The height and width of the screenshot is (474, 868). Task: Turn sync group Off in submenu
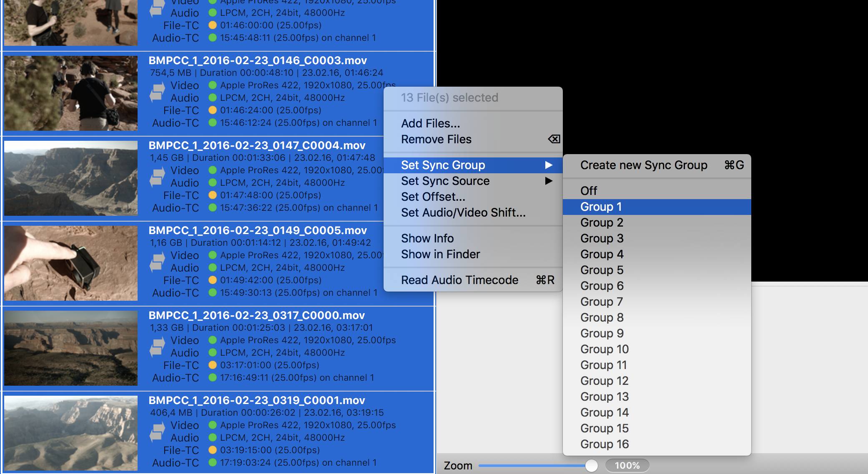point(589,191)
